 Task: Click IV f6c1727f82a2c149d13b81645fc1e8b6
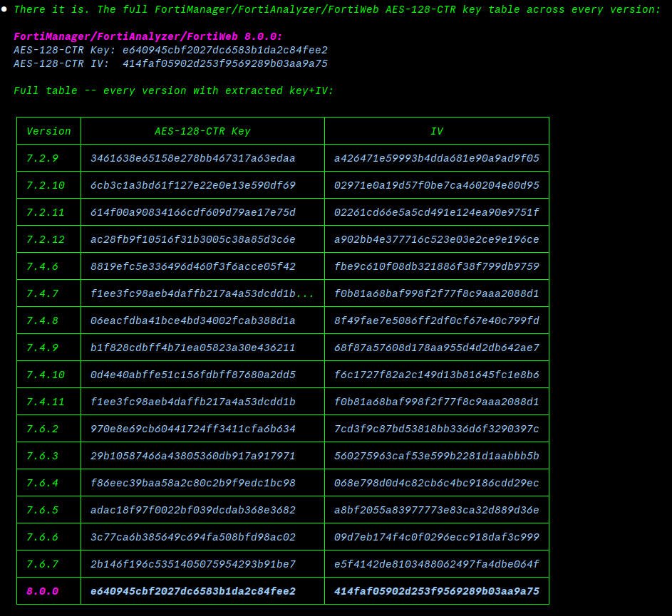[x=437, y=375]
